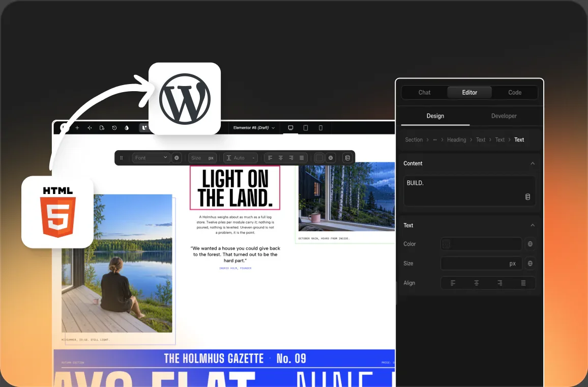This screenshot has height=387, width=588.
Task: Go to Section in the breadcrumb
Action: [x=414, y=140]
